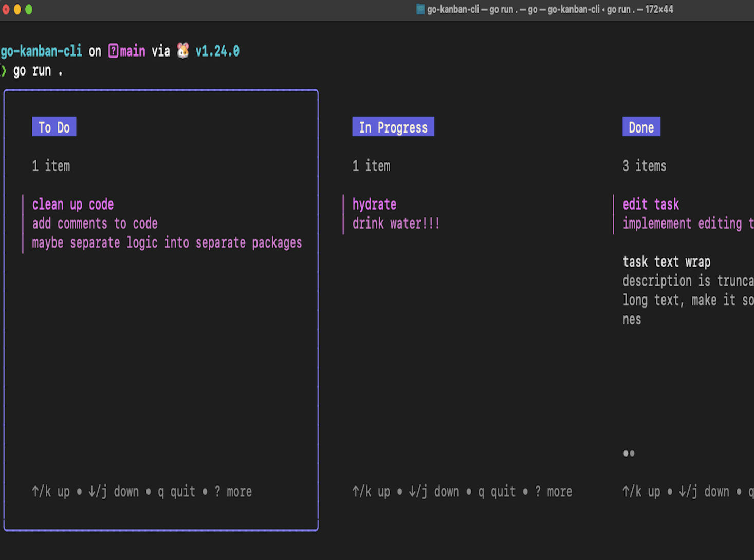Viewport: 754px width, 560px height.
Task: Click the green prompt arrow character
Action: click(x=4, y=71)
